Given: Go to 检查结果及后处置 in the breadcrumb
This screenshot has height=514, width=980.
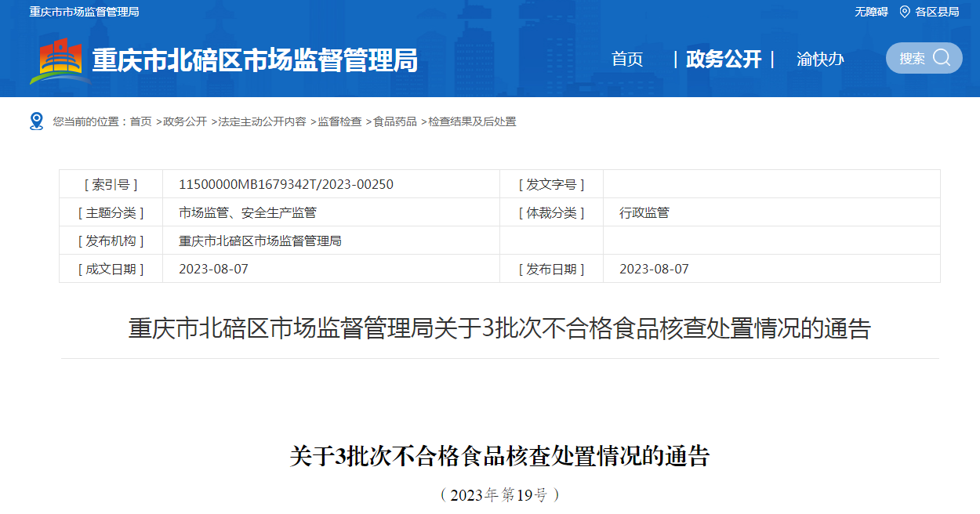Looking at the screenshot, I should (x=472, y=121).
